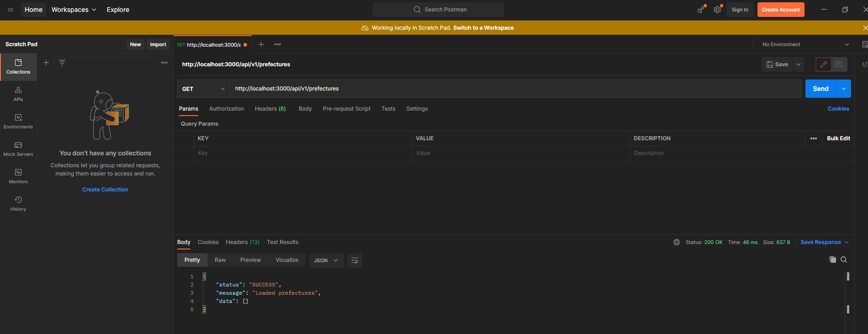Click the Bulk Edit link
868x334 pixels.
[x=838, y=138]
